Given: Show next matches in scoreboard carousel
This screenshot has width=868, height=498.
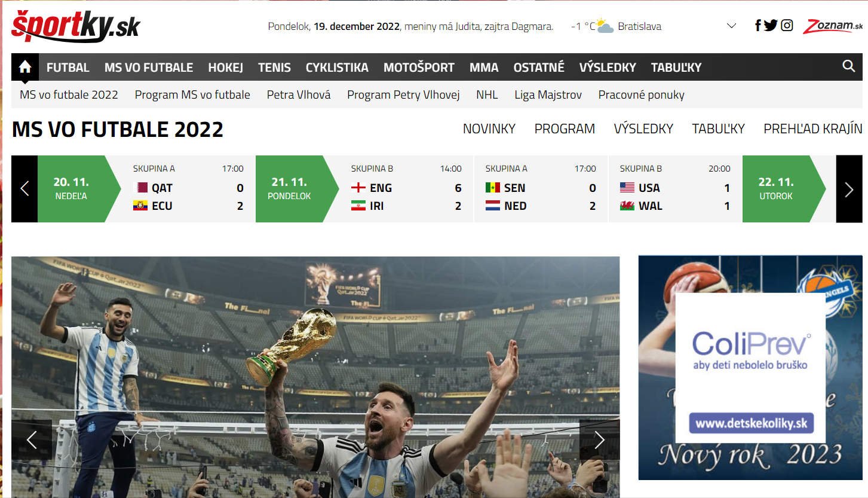Looking at the screenshot, I should [849, 189].
